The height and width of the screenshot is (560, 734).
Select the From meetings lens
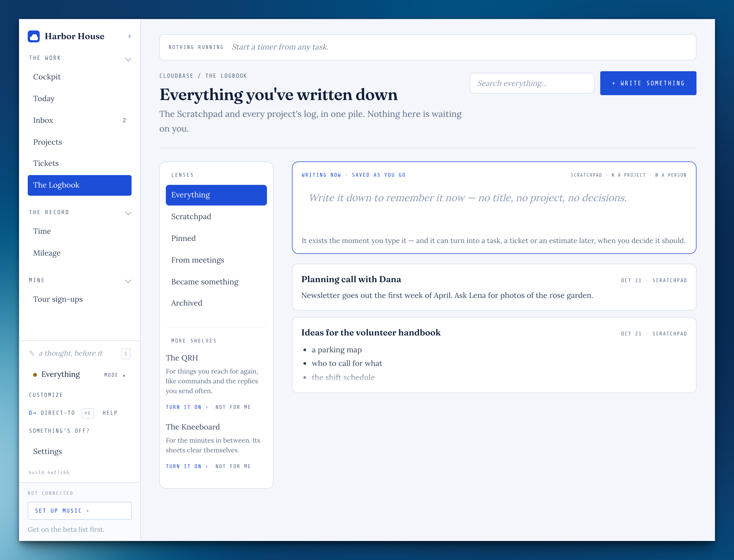(216, 260)
